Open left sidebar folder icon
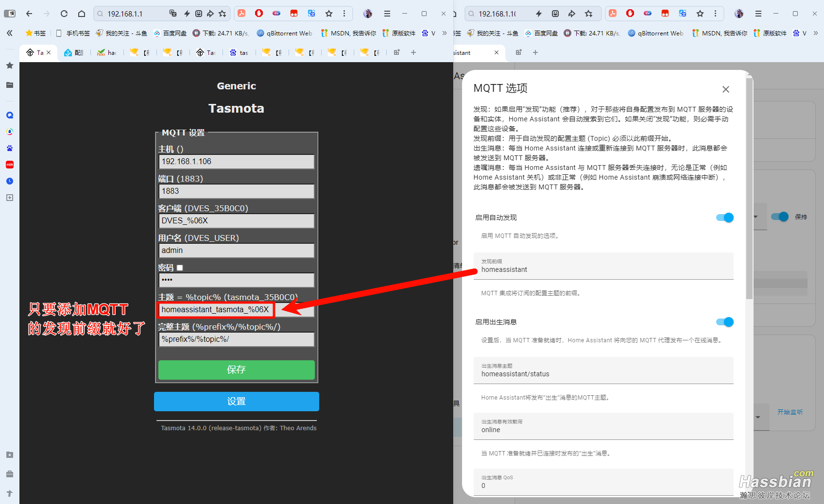The height and width of the screenshot is (504, 824). 10,85
